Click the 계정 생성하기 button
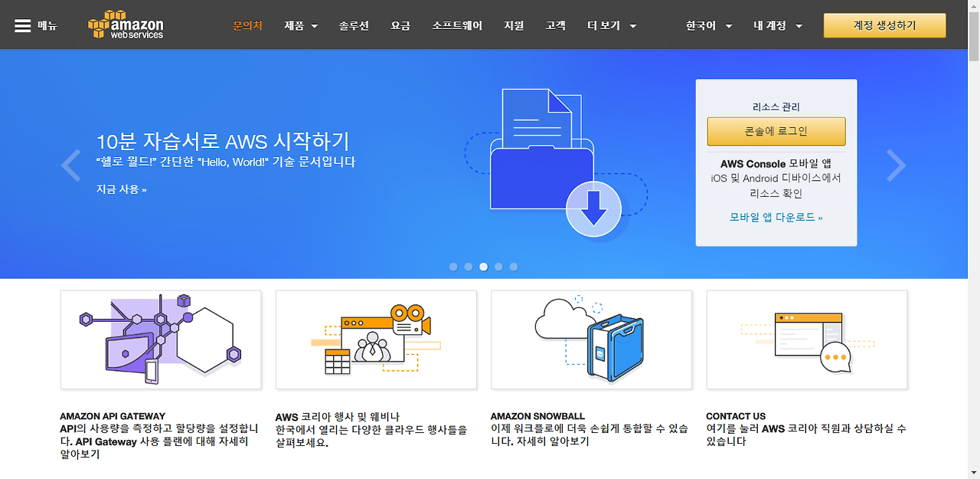Viewport: 980px width, 479px height. point(884,25)
